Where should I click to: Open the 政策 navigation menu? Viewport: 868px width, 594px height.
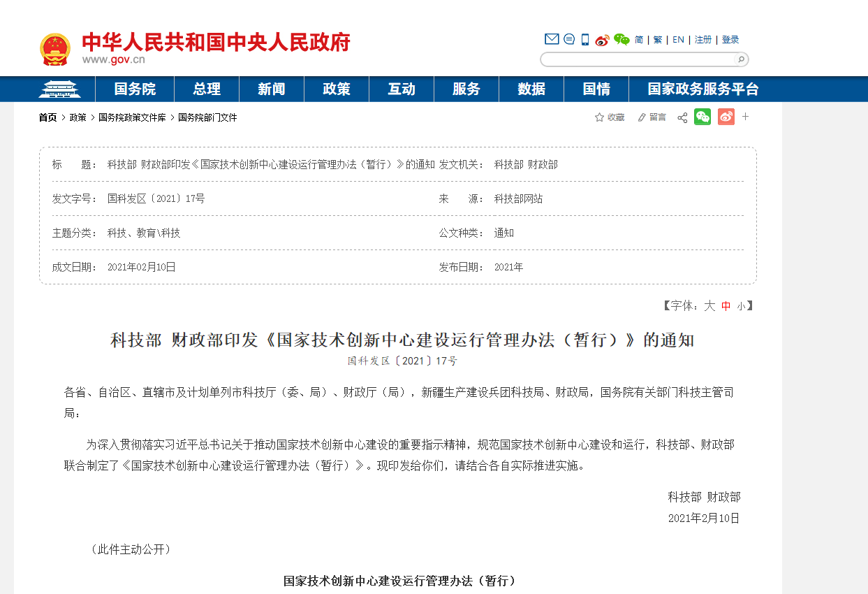tap(336, 89)
